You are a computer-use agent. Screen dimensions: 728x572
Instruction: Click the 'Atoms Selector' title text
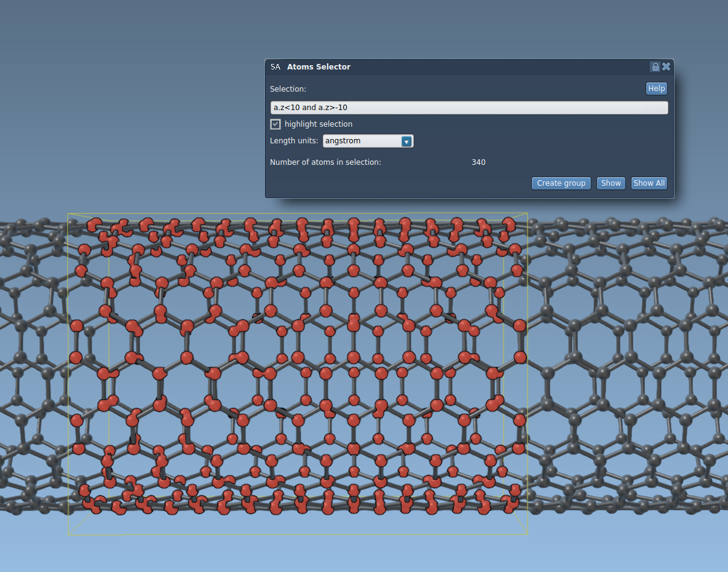(x=318, y=67)
